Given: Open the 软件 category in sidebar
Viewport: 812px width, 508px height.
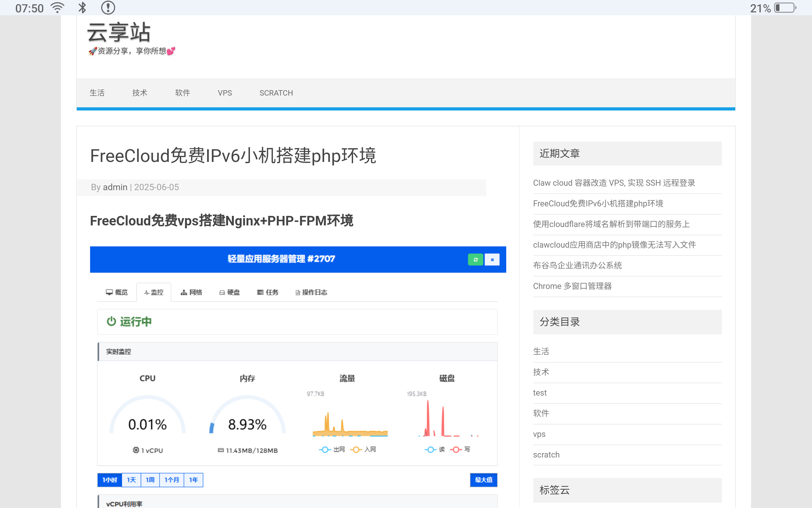Looking at the screenshot, I should (541, 413).
